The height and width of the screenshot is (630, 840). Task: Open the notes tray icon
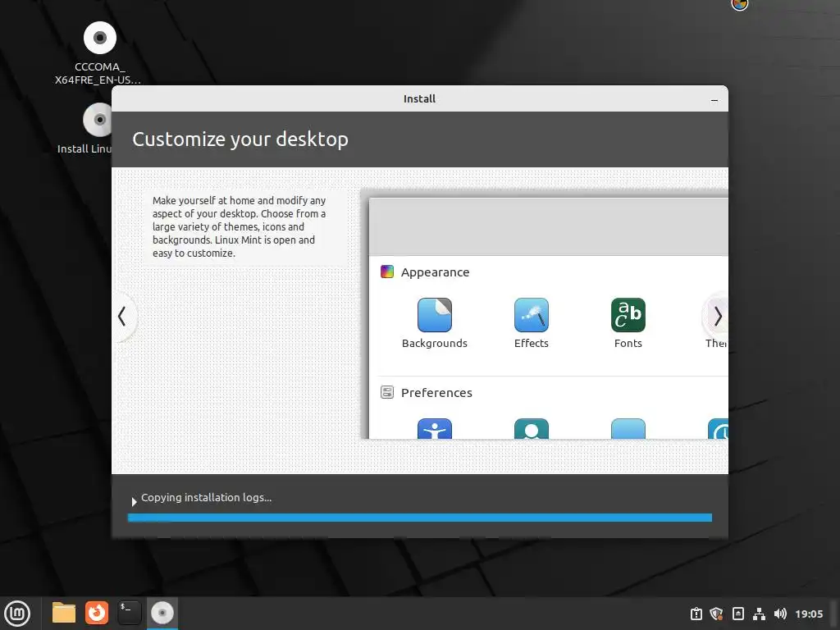pyautogui.click(x=737, y=614)
